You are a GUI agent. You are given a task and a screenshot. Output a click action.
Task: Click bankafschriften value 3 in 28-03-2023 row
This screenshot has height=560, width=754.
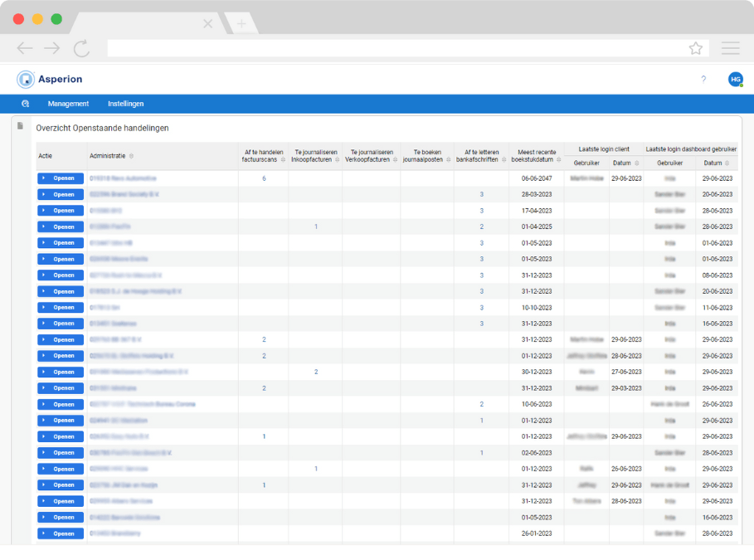pos(481,194)
